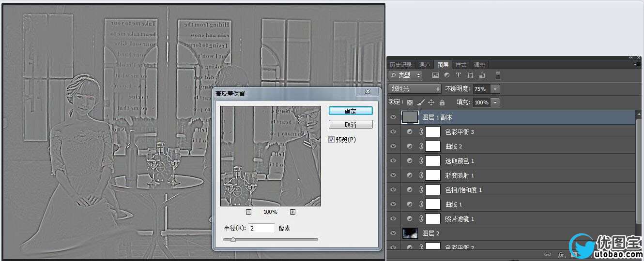Hide the 渐变映射 1 layer

click(x=393, y=175)
